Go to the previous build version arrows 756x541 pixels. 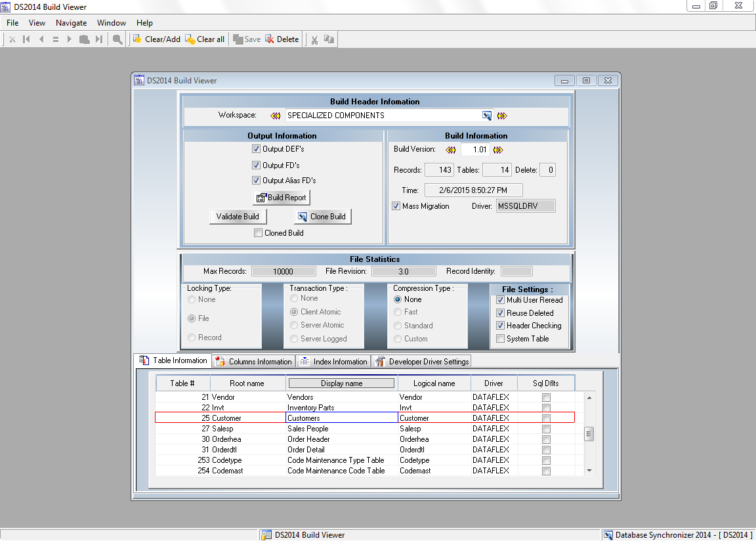451,150
